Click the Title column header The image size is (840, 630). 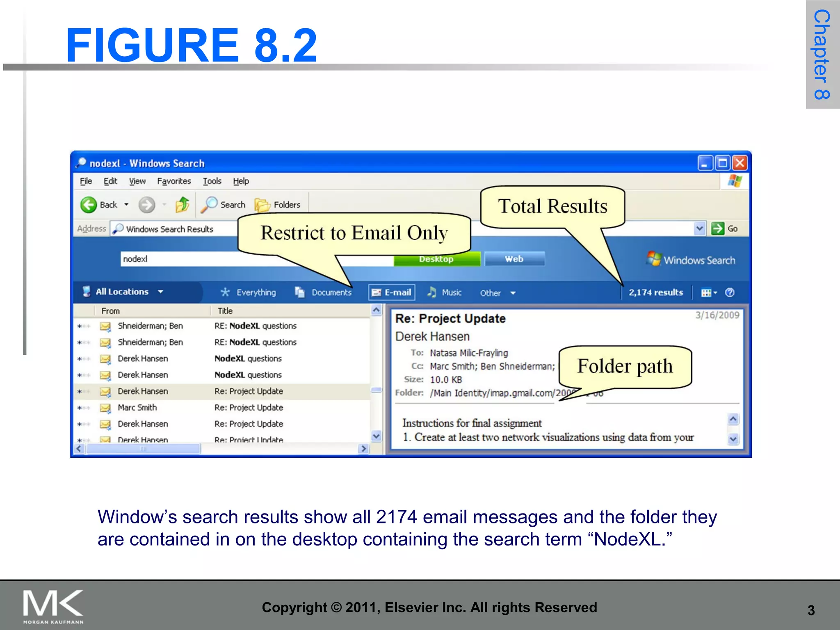click(290, 311)
